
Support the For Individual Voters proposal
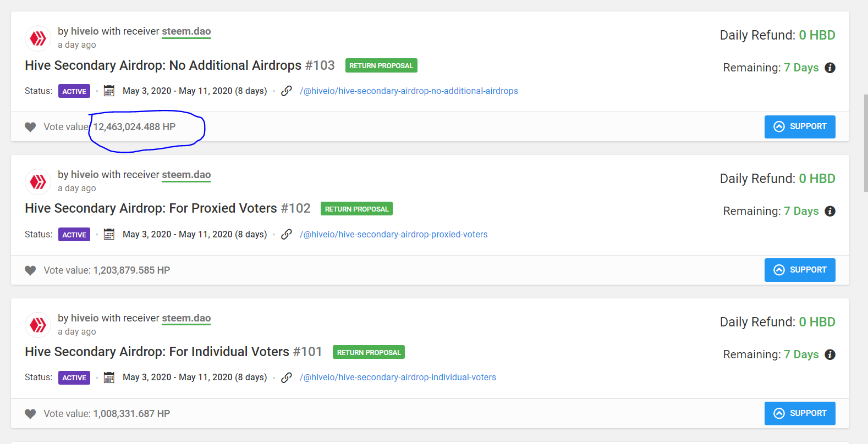click(799, 413)
